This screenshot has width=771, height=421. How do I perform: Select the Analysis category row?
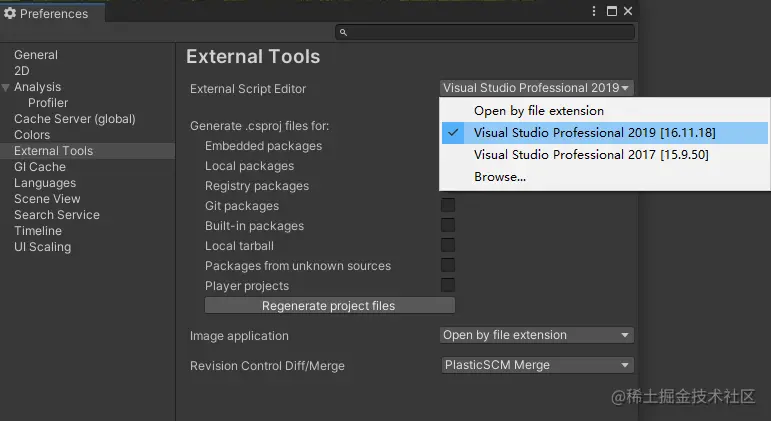[x=88, y=87]
